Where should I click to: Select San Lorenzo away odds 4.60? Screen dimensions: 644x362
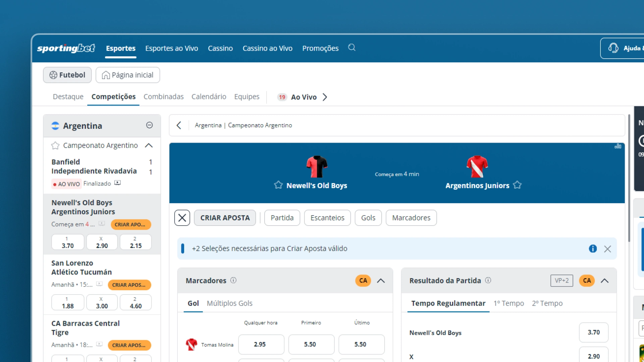[136, 302]
